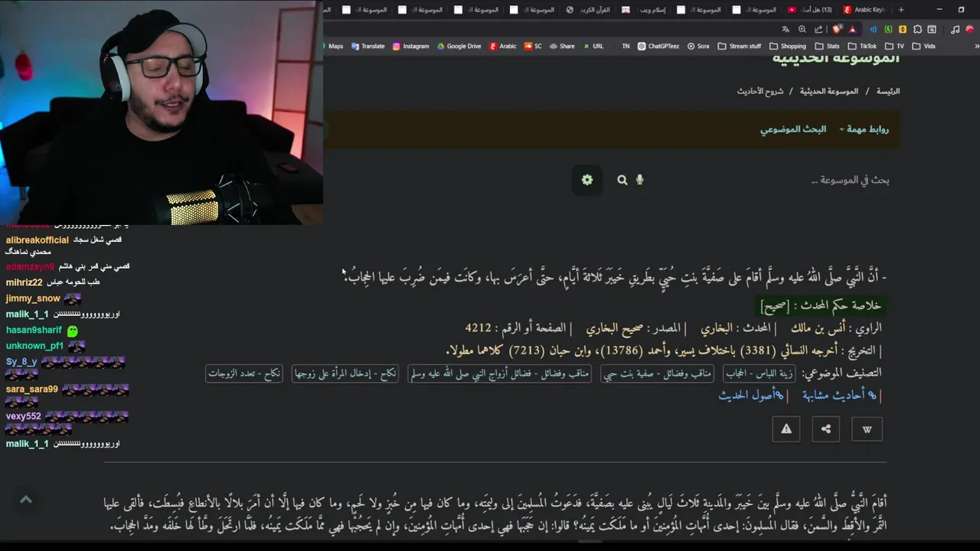Open the Sora bookmark

click(698, 46)
